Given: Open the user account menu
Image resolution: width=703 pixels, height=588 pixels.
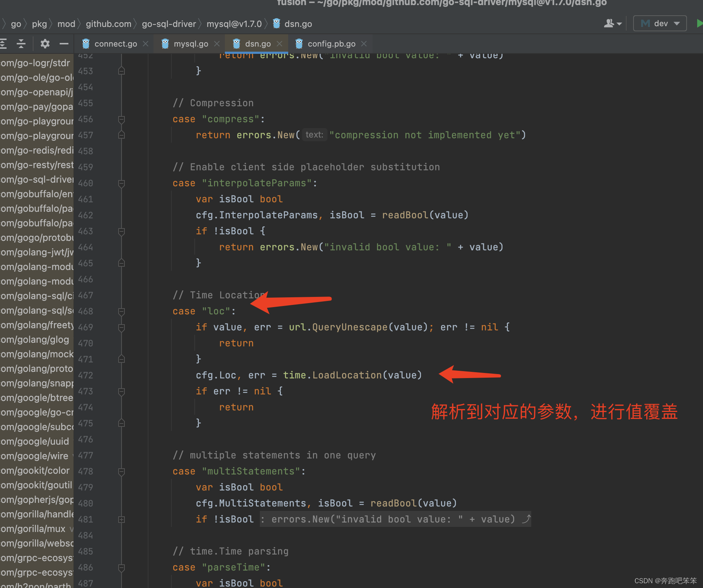Looking at the screenshot, I should click(612, 24).
